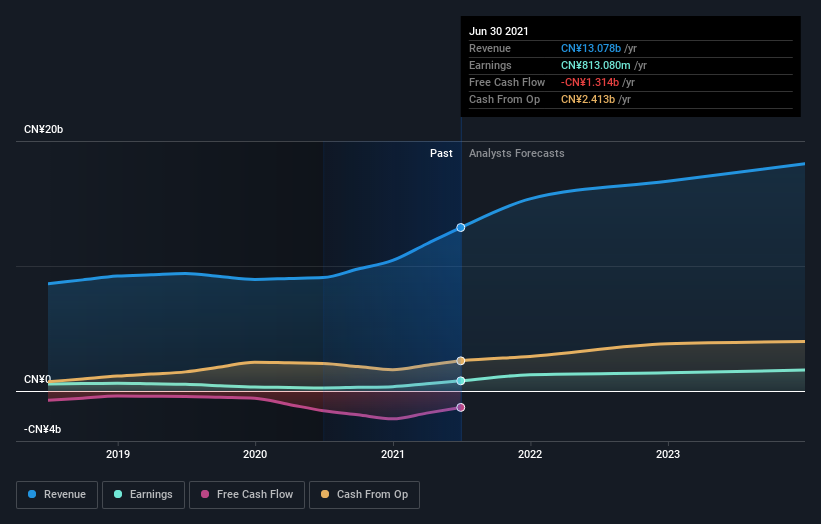Click the 2023 x-axis label
The height and width of the screenshot is (524, 821).
[x=668, y=454]
